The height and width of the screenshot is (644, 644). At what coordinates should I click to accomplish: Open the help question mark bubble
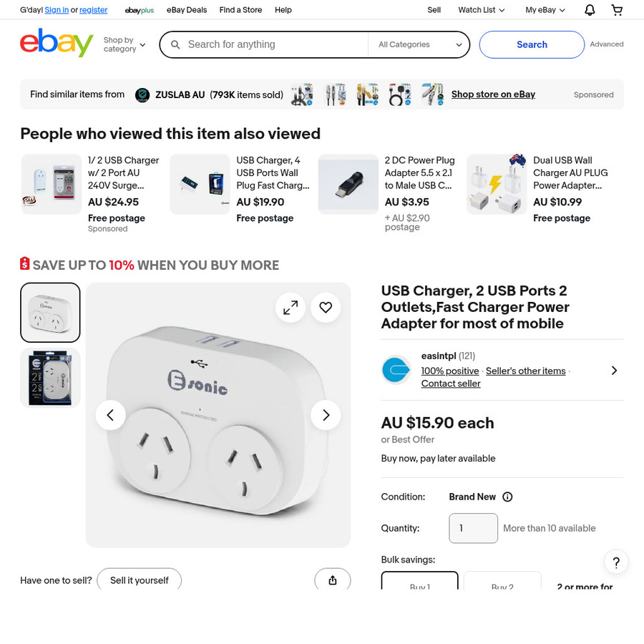tap(616, 562)
